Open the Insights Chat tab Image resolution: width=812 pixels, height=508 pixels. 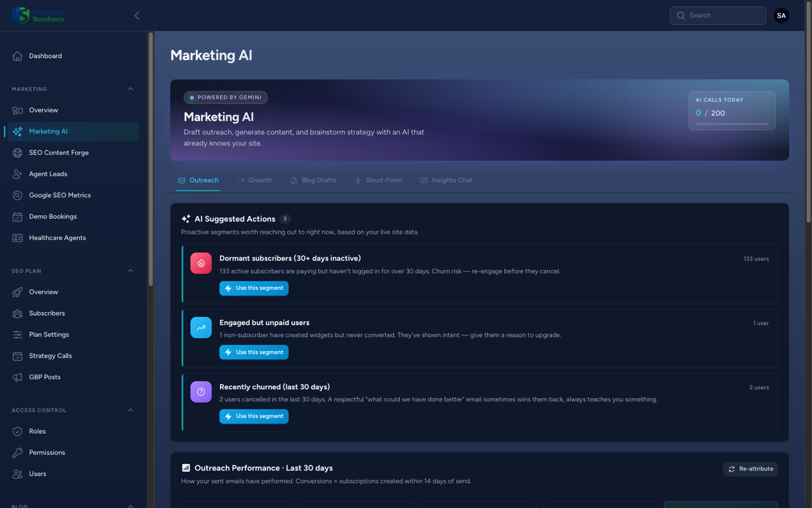pyautogui.click(x=447, y=180)
